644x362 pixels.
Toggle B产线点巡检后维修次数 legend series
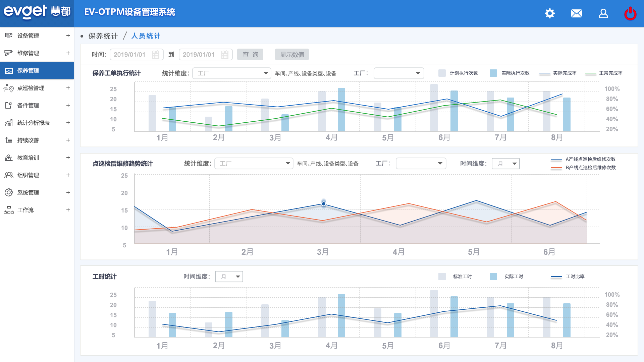[x=556, y=168]
